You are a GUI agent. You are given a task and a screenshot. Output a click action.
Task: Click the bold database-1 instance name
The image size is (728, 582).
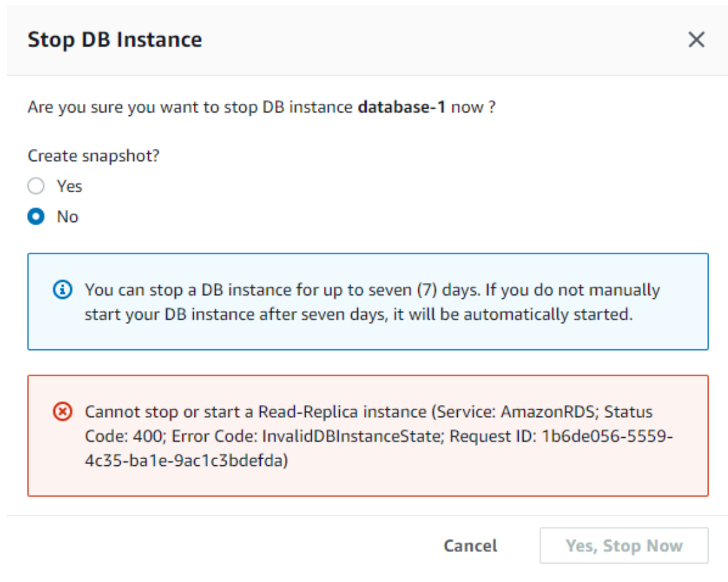402,107
